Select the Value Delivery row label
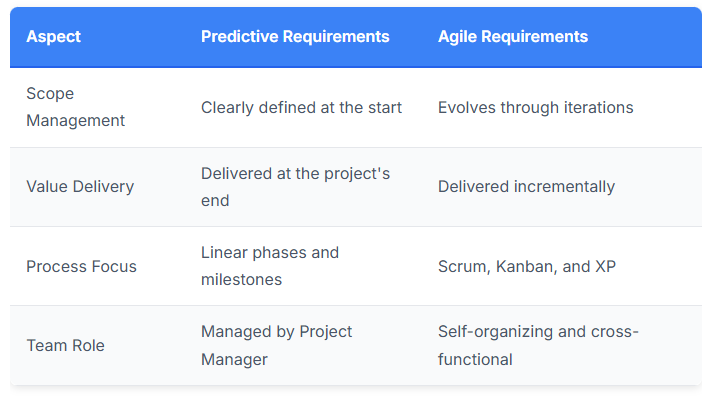 tap(80, 187)
